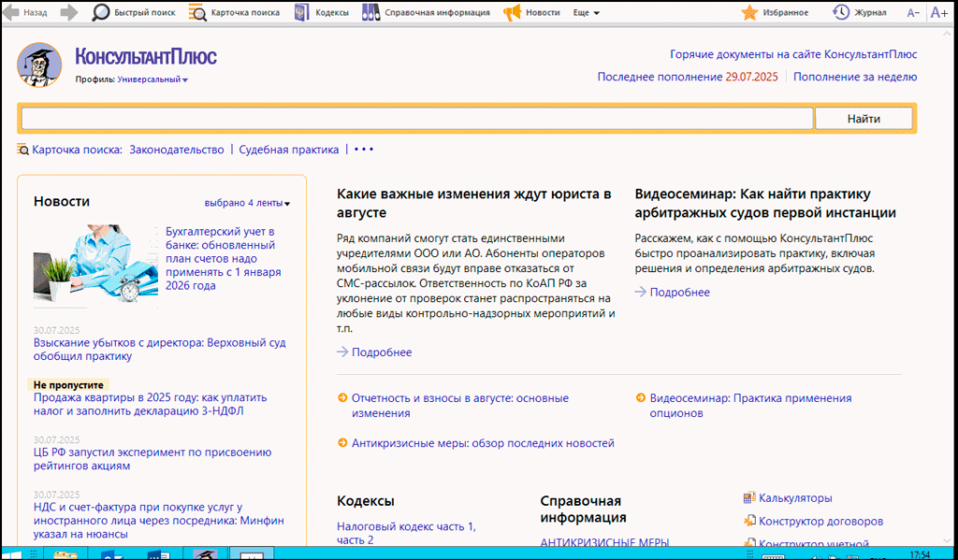Click arrow icon next to Подробнее under Видеосеминар
This screenshot has height=560, width=958.
point(640,292)
